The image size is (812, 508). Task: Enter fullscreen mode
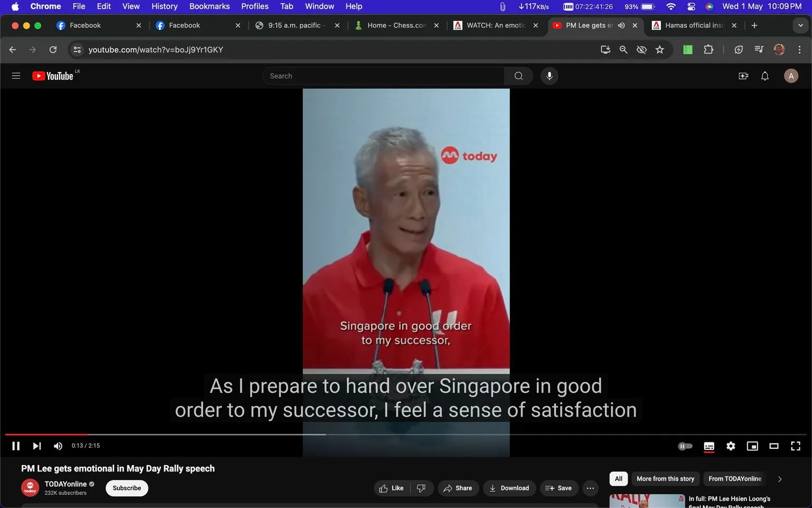[x=796, y=446]
